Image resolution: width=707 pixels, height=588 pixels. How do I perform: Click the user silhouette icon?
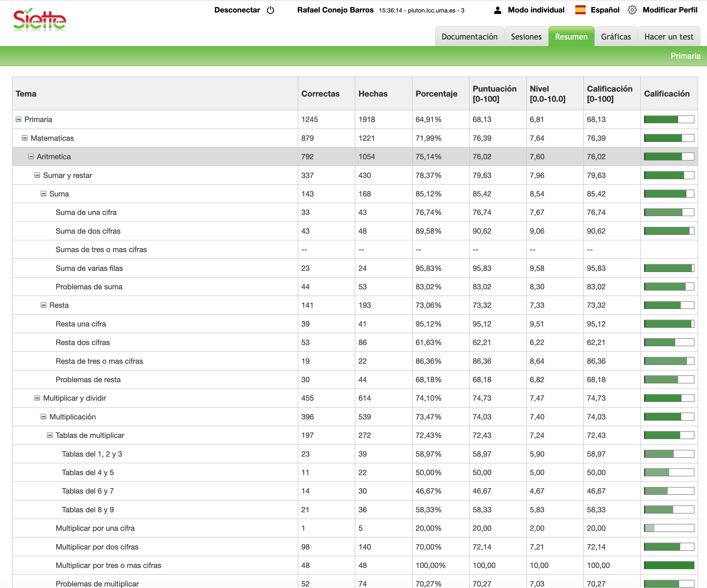tap(497, 10)
